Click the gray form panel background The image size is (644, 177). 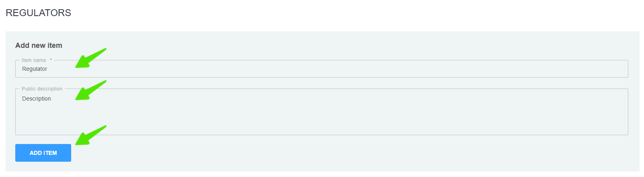pyautogui.click(x=362, y=155)
